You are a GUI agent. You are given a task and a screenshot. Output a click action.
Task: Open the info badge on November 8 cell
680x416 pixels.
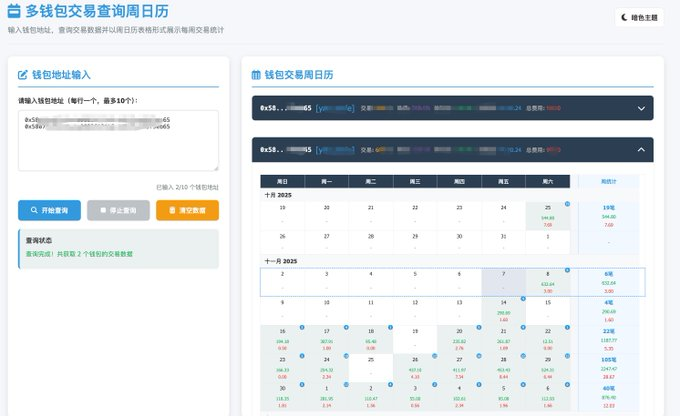(567, 270)
